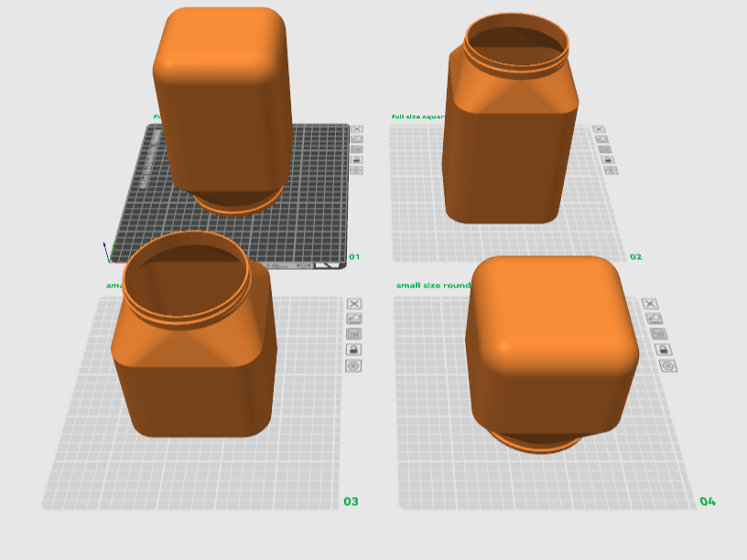Open the plate name field on plate 02
This screenshot has height=560, width=747.
point(605,149)
